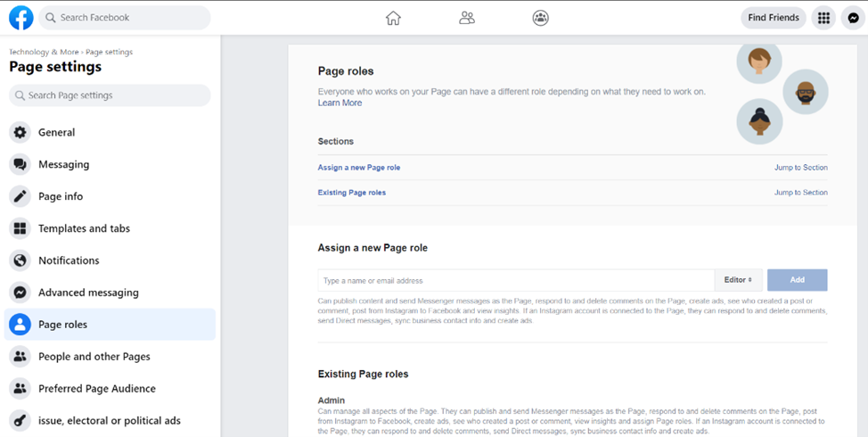Open Templates and tabs settings
Image resolution: width=868 pixels, height=437 pixels.
click(x=84, y=228)
